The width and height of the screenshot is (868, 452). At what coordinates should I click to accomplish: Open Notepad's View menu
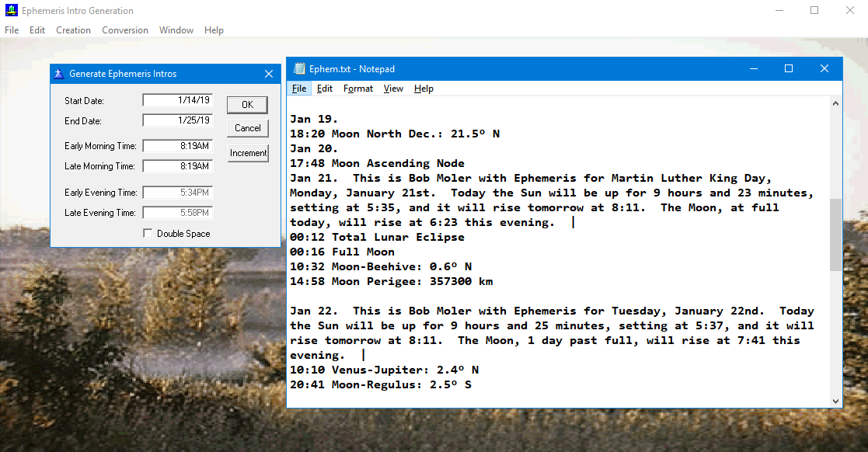(x=393, y=89)
